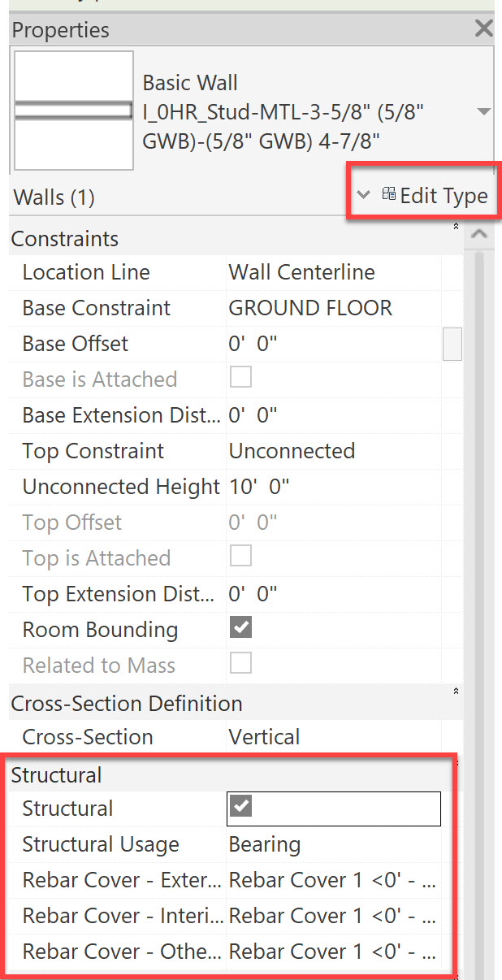The width and height of the screenshot is (502, 980).
Task: Select the Location Line value field
Action: (x=333, y=272)
